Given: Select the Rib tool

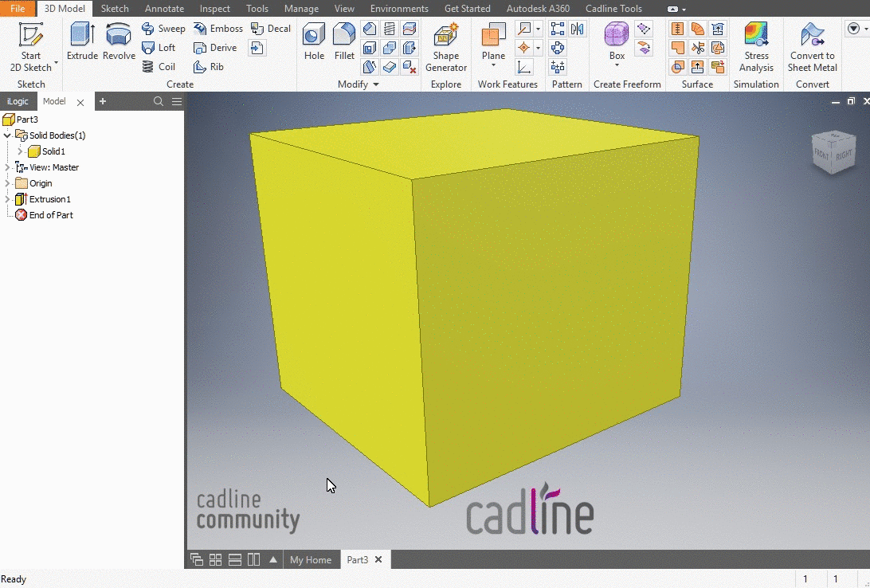Looking at the screenshot, I should [208, 67].
